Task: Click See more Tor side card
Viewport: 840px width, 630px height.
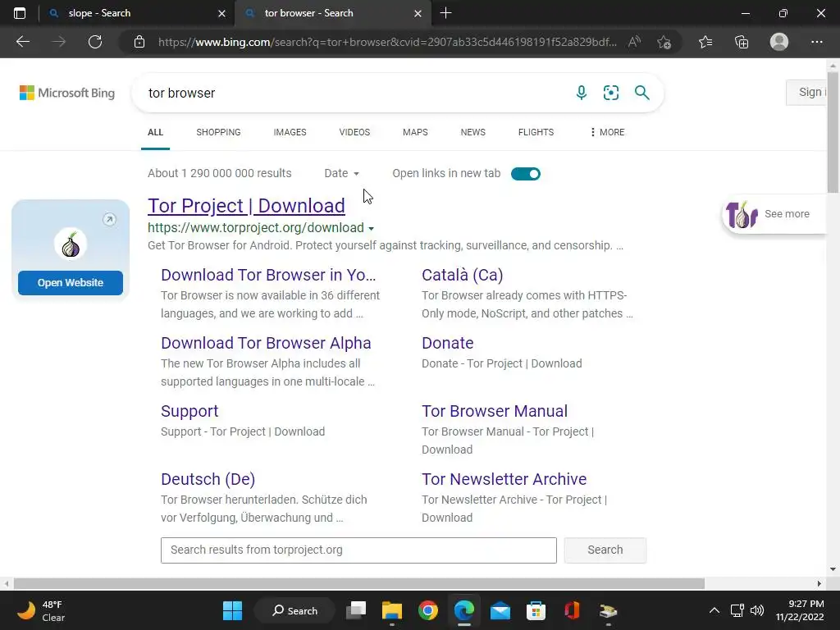Action: coord(774,214)
